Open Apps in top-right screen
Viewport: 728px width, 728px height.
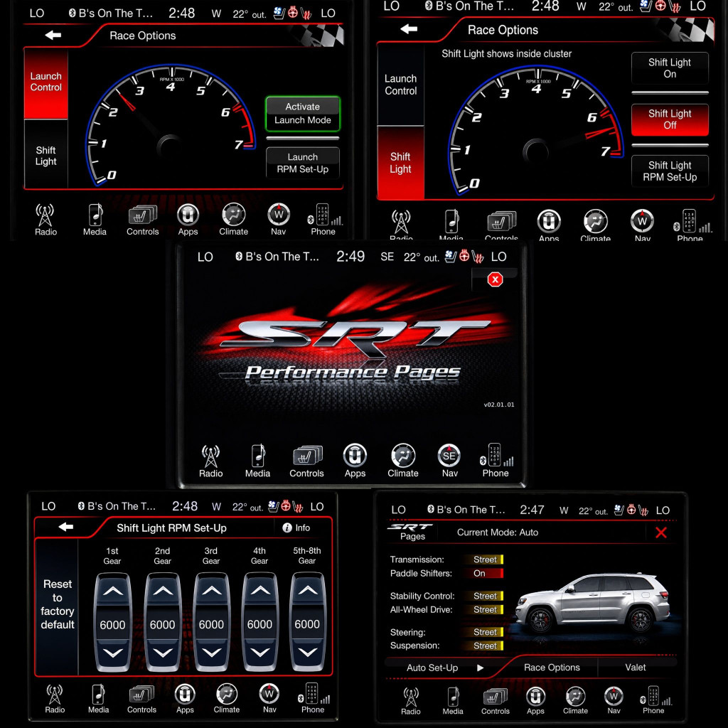click(x=549, y=225)
